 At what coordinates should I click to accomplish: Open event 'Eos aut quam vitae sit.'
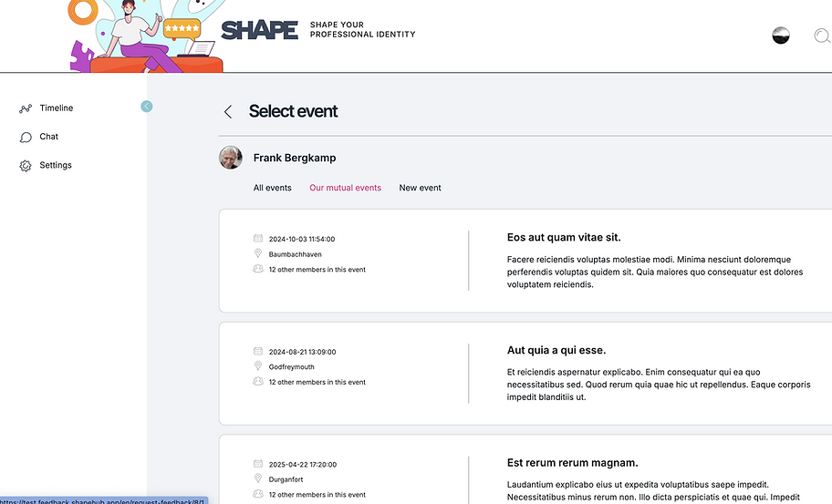tap(564, 238)
